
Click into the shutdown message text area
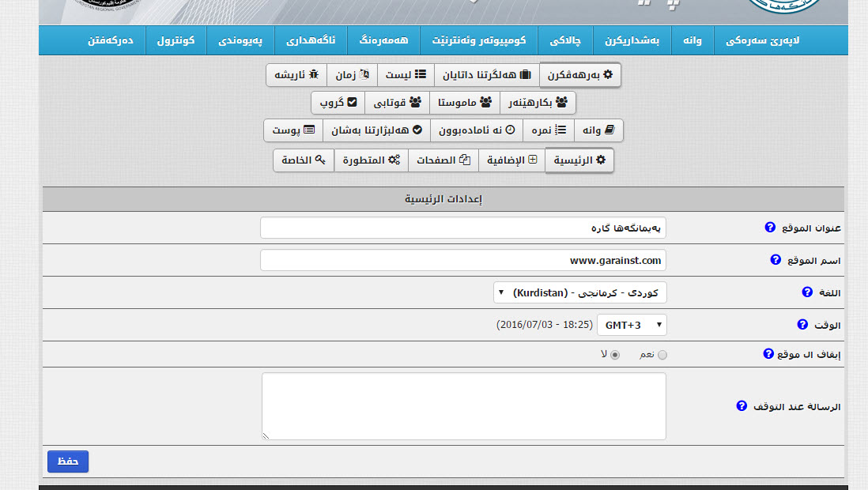tap(463, 406)
